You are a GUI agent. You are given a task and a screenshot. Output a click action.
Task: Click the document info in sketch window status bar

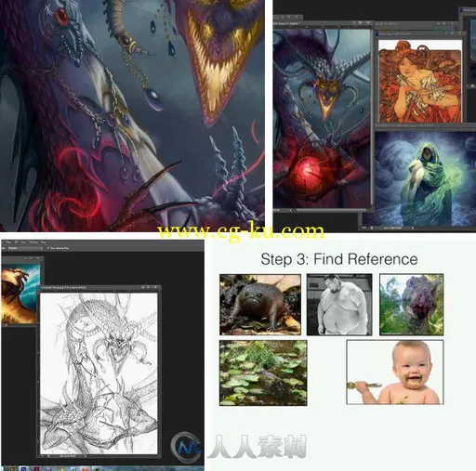tap(68, 456)
